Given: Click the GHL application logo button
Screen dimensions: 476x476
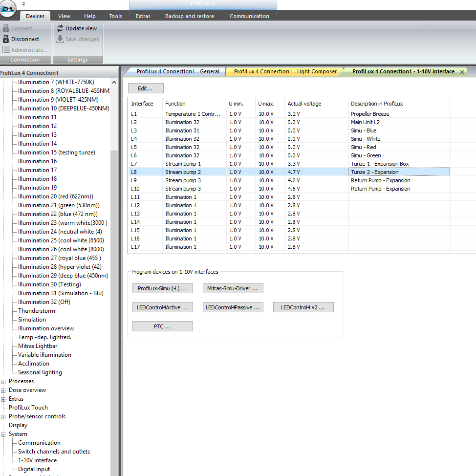Looking at the screenshot, I should (x=8, y=8).
